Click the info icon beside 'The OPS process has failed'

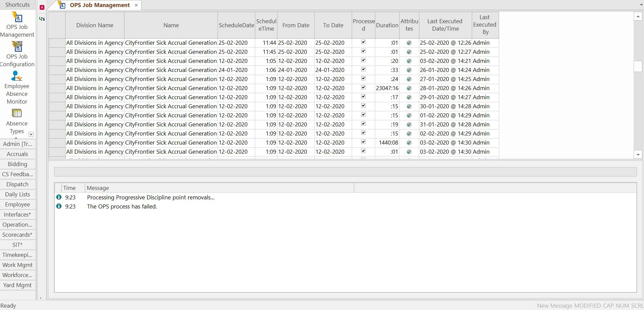[x=59, y=206]
